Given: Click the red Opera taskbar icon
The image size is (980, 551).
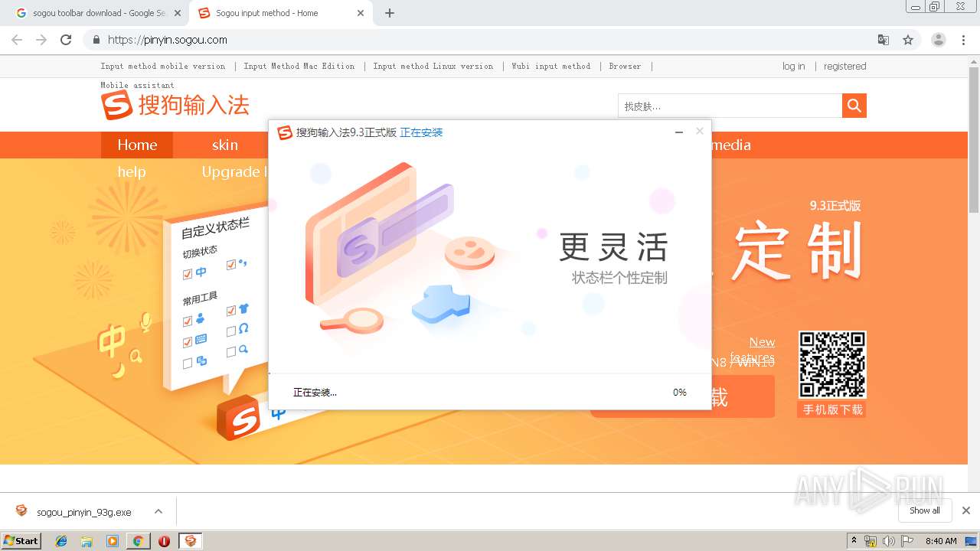Looking at the screenshot, I should pyautogui.click(x=164, y=541).
